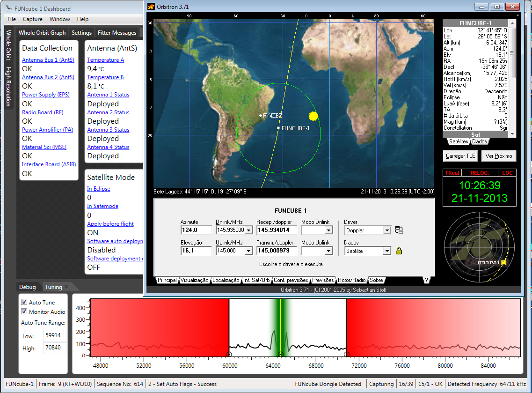The height and width of the screenshot is (393, 532).
Task: Switch to Whole Orbit Graph tab
Action: coord(42,33)
